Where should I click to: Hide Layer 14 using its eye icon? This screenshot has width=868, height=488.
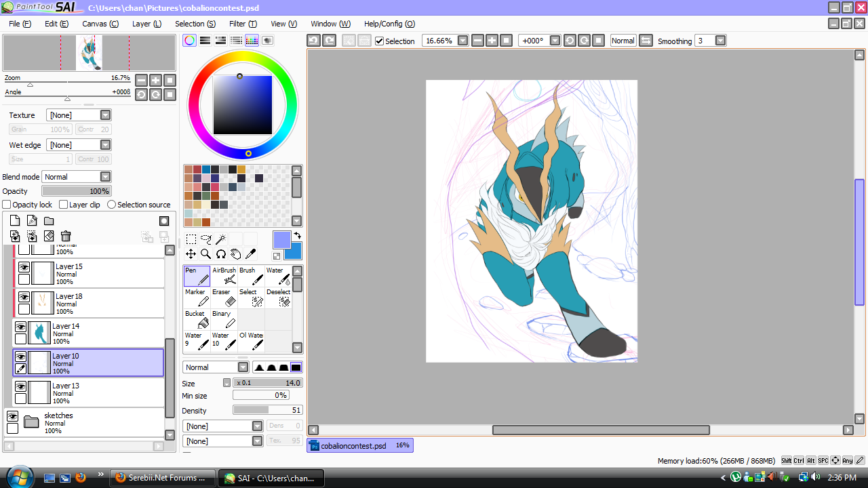coord(21,327)
